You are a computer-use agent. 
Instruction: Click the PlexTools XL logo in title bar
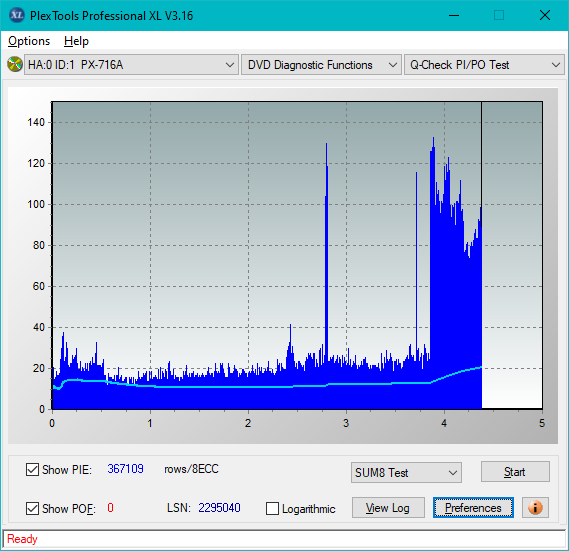coord(16,15)
